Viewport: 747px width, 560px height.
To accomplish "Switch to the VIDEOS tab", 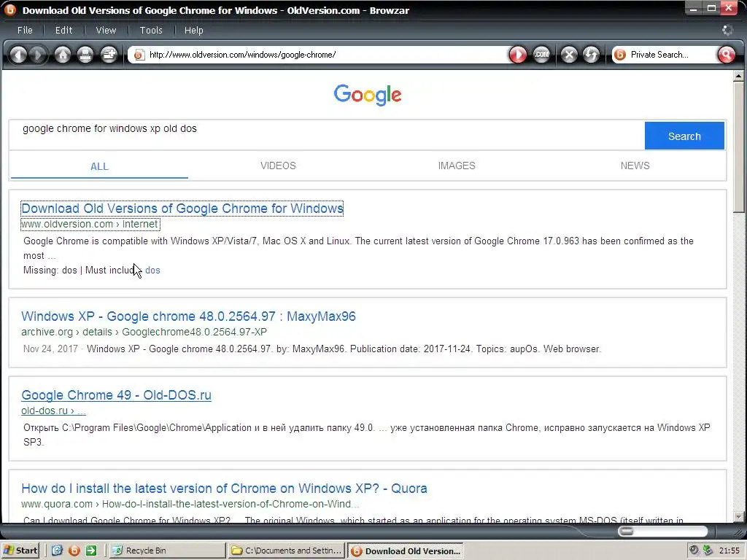I will [278, 166].
